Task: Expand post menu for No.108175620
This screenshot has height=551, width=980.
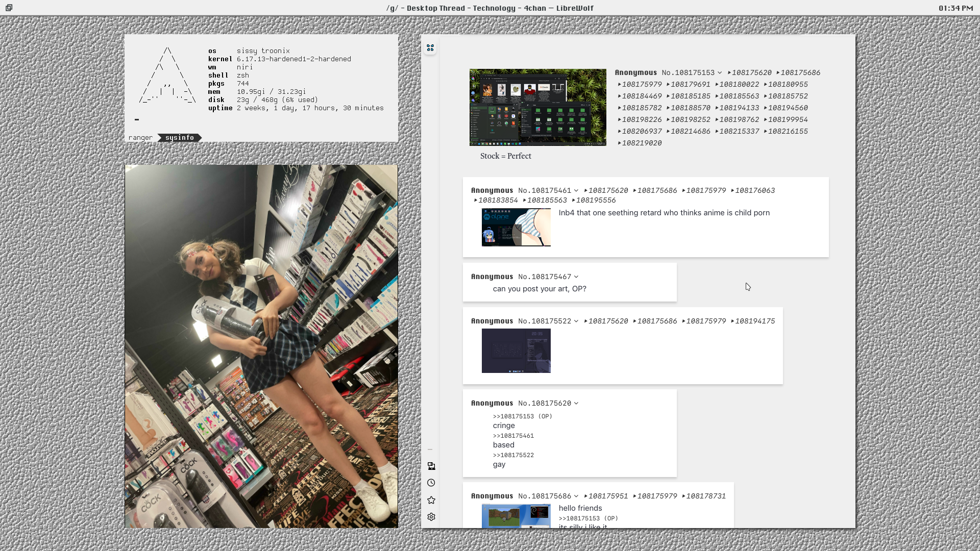Action: click(576, 403)
